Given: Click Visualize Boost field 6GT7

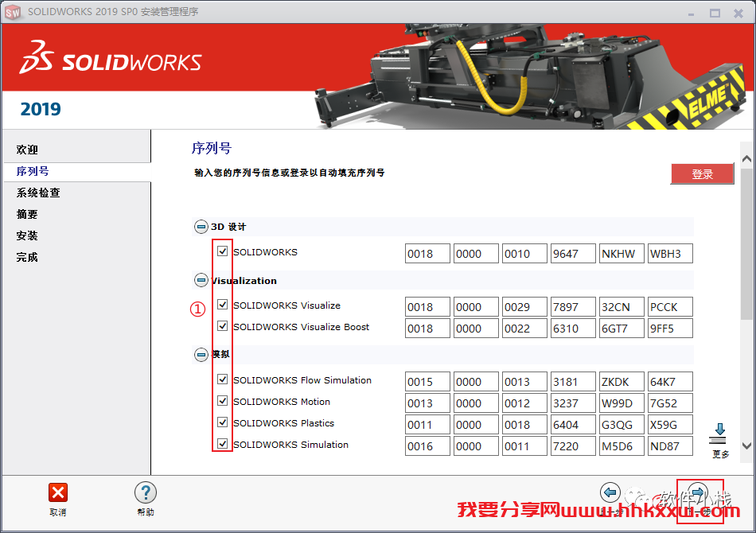Looking at the screenshot, I should click(x=622, y=329).
